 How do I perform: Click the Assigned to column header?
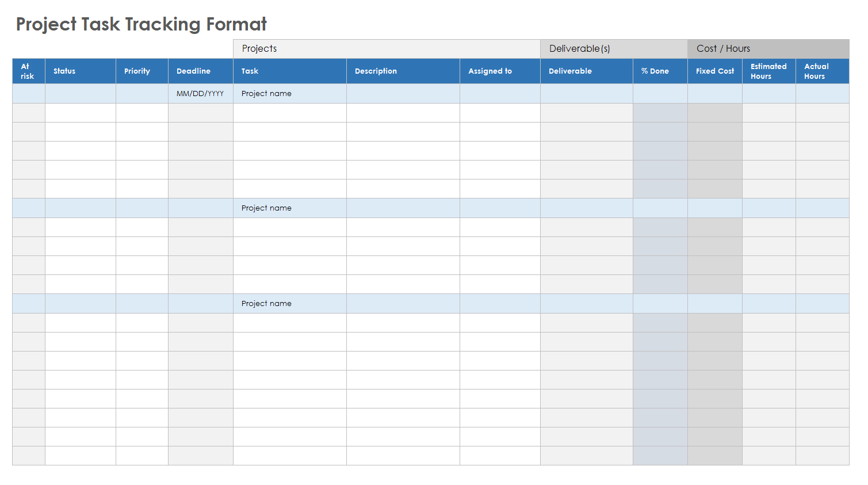click(499, 71)
